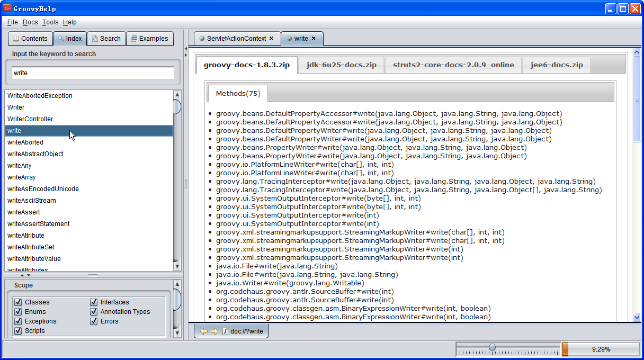The height and width of the screenshot is (360, 644).
Task: Select writeAny in index list
Action: [89, 166]
